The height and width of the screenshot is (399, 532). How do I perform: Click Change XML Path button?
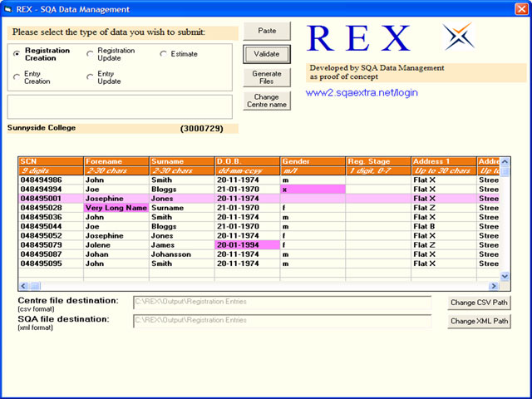pos(479,321)
